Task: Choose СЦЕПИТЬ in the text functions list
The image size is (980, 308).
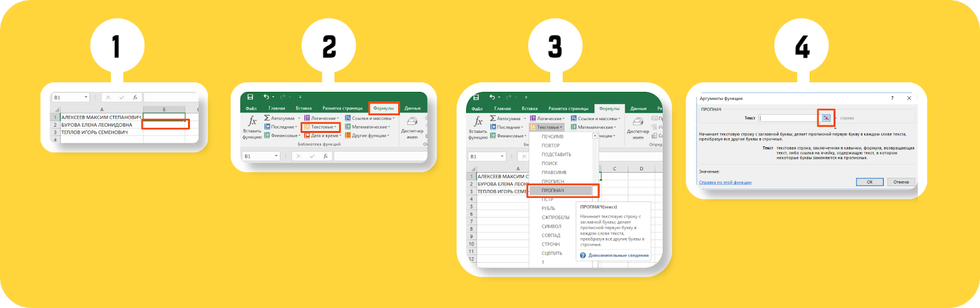Action: pyautogui.click(x=552, y=253)
